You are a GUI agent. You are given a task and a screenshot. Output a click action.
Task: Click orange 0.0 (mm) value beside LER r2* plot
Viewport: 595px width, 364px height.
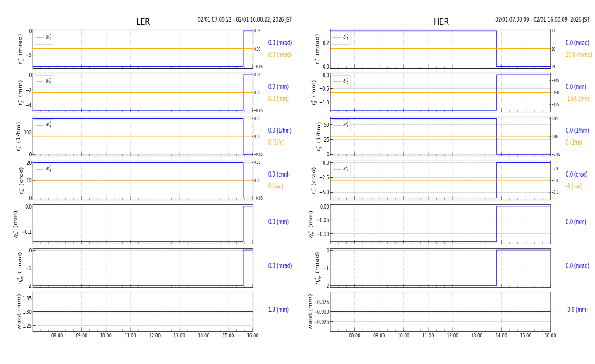pos(279,99)
